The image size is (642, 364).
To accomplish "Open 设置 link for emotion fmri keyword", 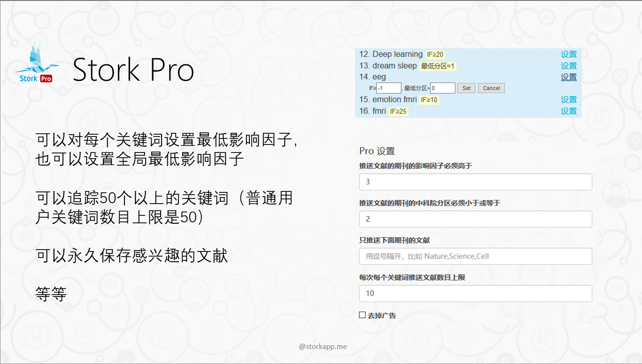I will pyautogui.click(x=569, y=99).
